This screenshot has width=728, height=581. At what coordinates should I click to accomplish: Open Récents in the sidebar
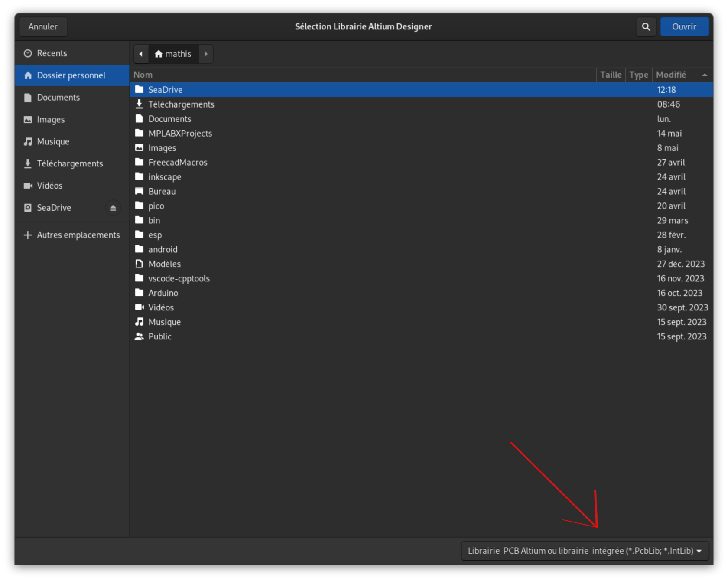pos(72,53)
